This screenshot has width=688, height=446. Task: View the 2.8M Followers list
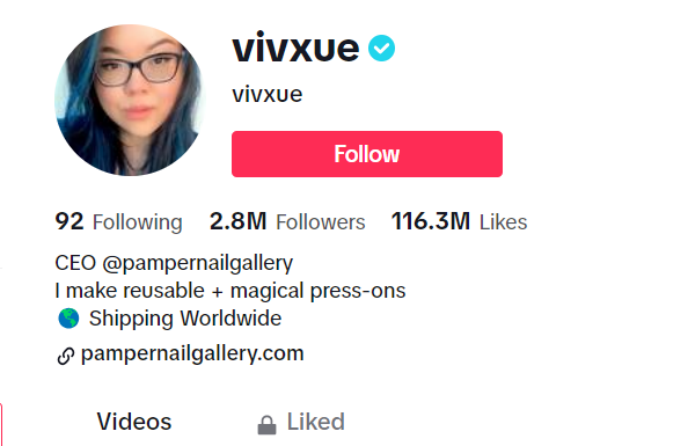tap(287, 221)
